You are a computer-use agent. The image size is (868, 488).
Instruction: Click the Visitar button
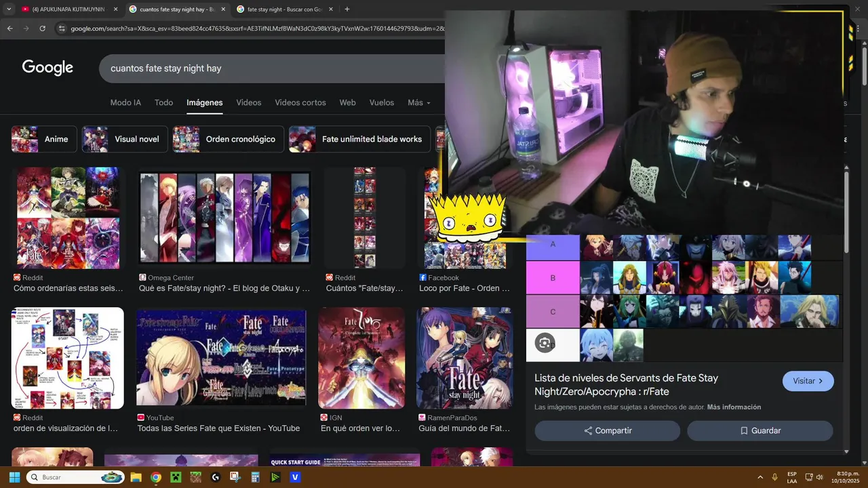pos(808,381)
